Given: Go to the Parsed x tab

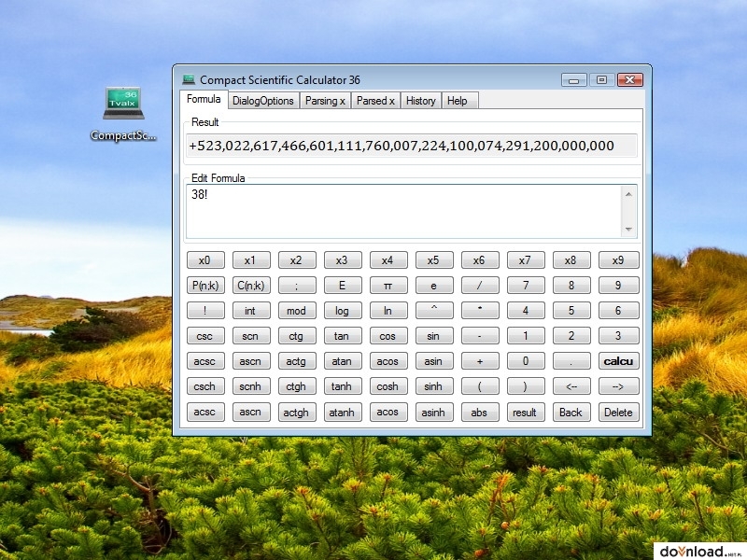Looking at the screenshot, I should [x=375, y=101].
